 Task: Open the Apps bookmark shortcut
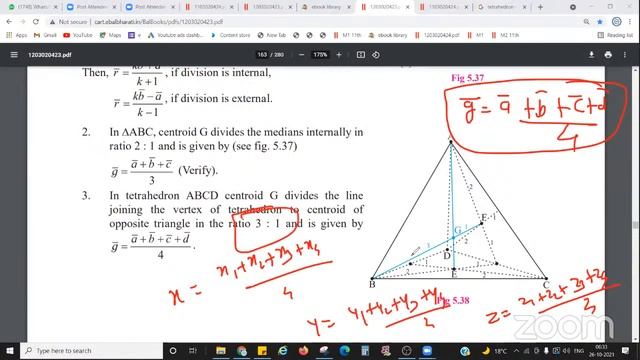[17, 36]
